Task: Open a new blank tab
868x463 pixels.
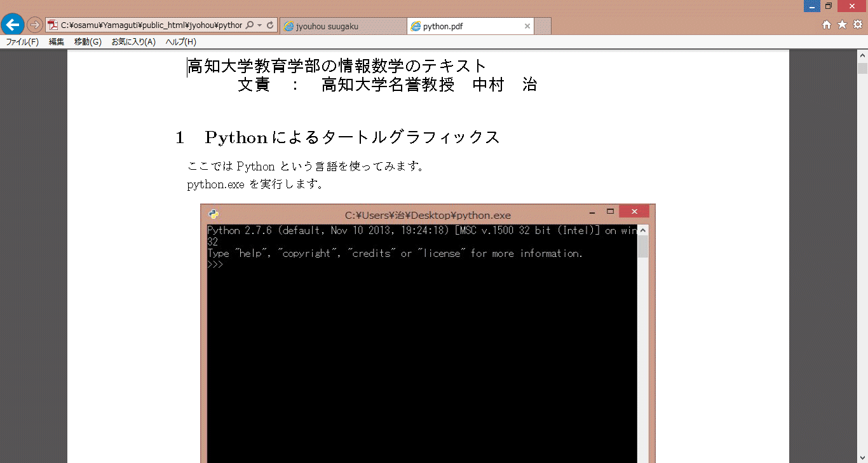Action: coord(543,26)
